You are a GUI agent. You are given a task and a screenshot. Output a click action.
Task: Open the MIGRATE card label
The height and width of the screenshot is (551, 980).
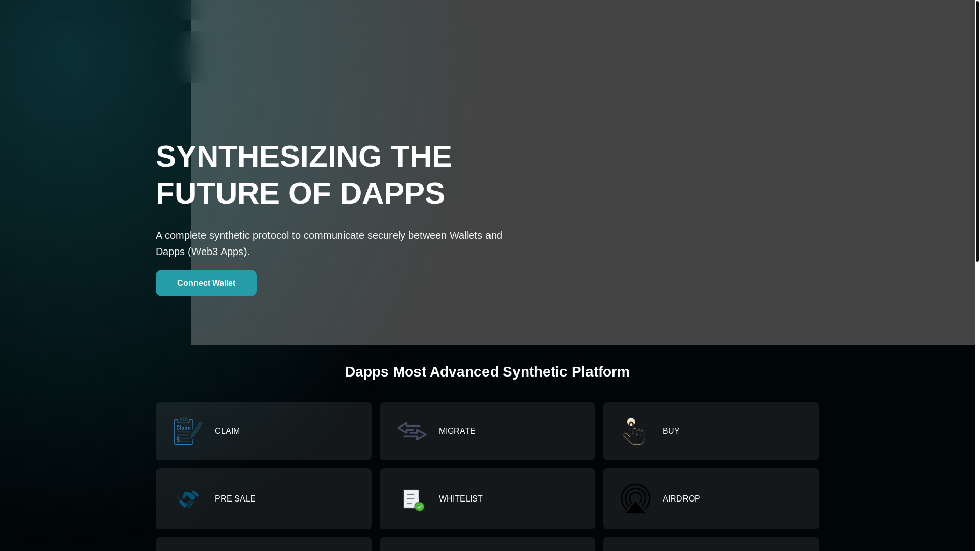pyautogui.click(x=457, y=431)
